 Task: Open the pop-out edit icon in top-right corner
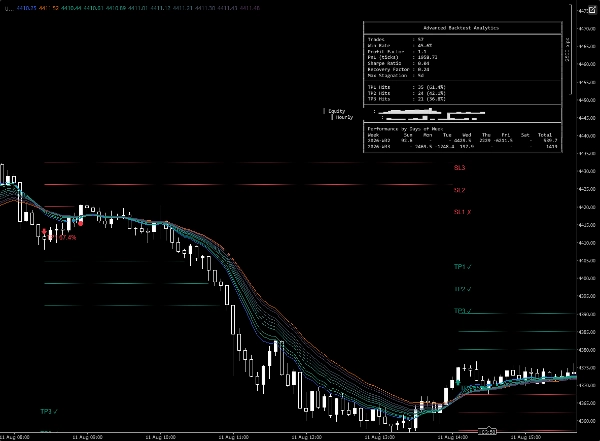[x=592, y=10]
